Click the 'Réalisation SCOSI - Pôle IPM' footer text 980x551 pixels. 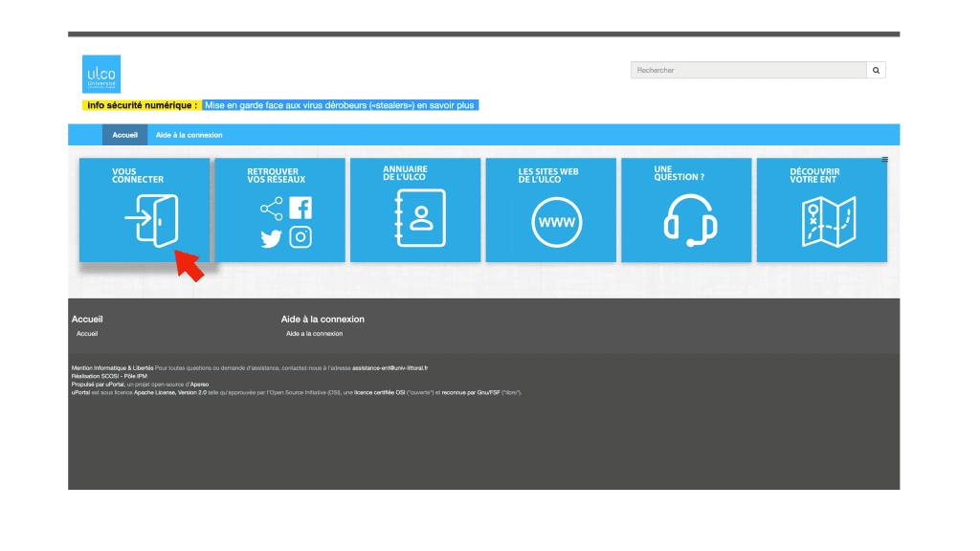coord(109,376)
